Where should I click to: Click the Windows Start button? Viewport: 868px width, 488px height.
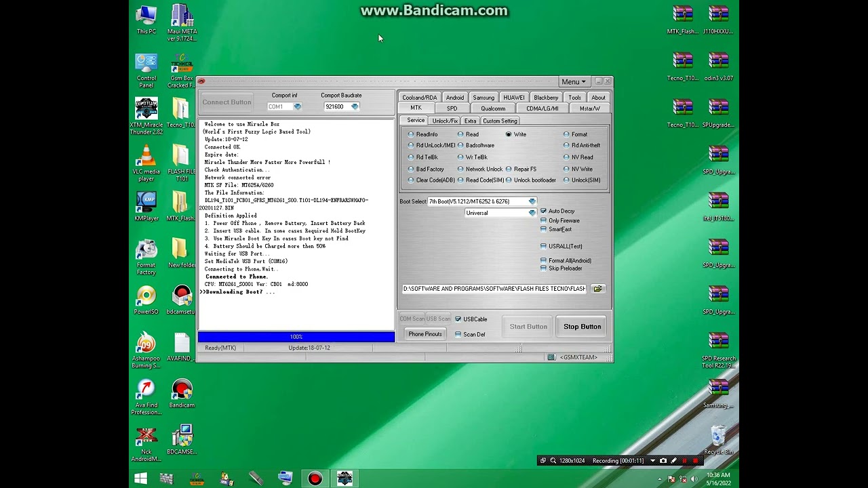pyautogui.click(x=140, y=479)
